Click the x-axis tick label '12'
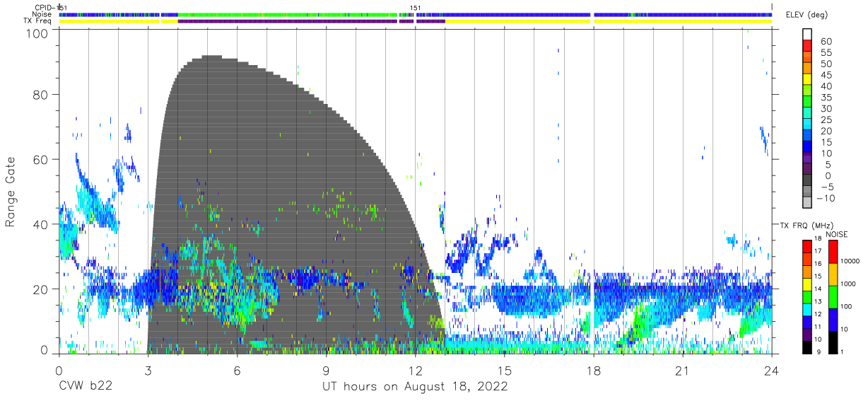This screenshot has height=401, width=868. (x=416, y=371)
